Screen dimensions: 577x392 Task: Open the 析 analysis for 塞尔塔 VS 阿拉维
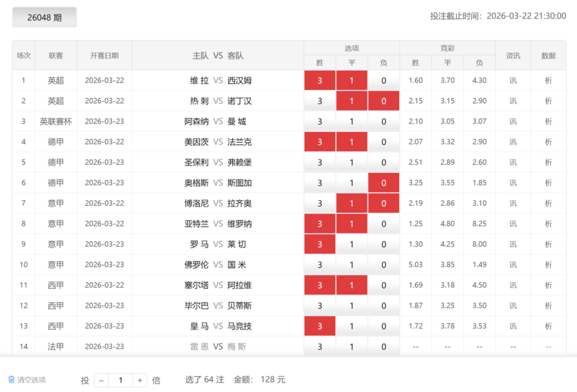tap(548, 286)
